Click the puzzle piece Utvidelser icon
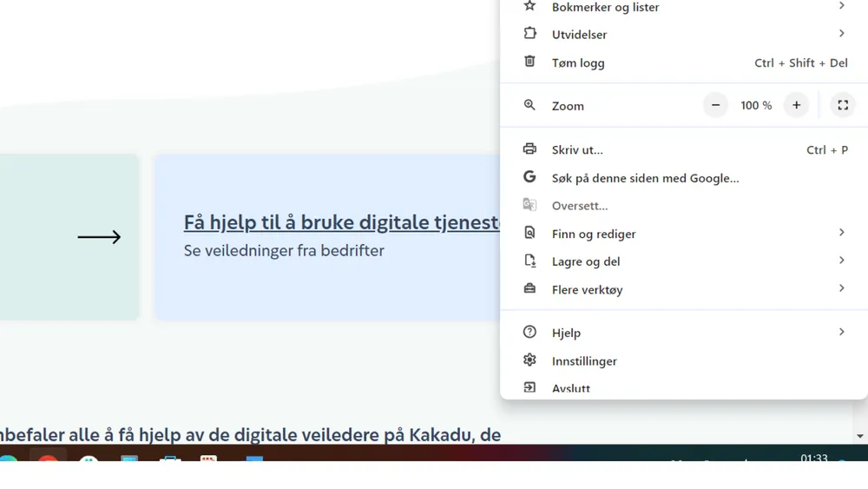 click(x=529, y=34)
